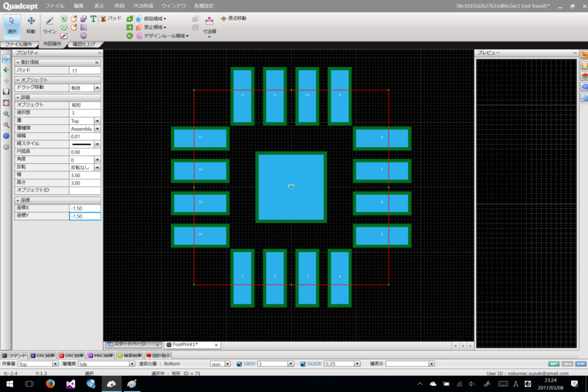The image size is (588, 392).
Task: Open the 線スタイル line style dropdown
Action: pos(97,144)
